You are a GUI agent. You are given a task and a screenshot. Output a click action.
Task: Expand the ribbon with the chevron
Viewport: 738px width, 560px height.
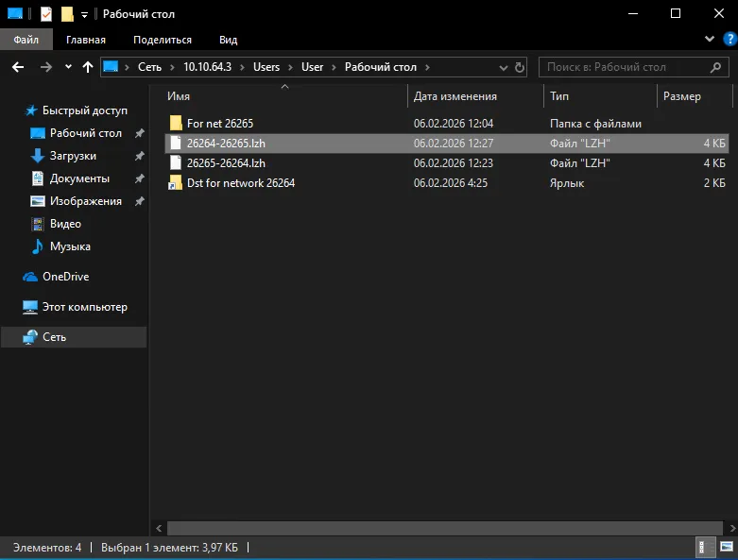click(710, 39)
